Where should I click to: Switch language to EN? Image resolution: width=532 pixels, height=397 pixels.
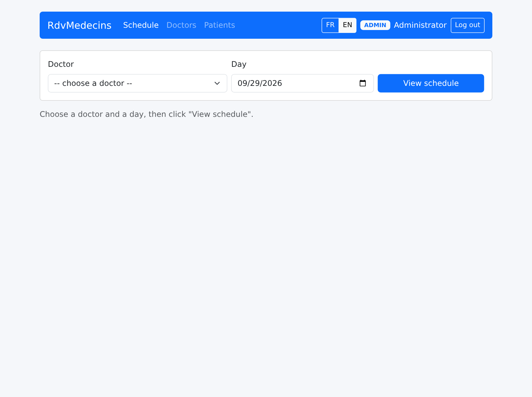(348, 25)
